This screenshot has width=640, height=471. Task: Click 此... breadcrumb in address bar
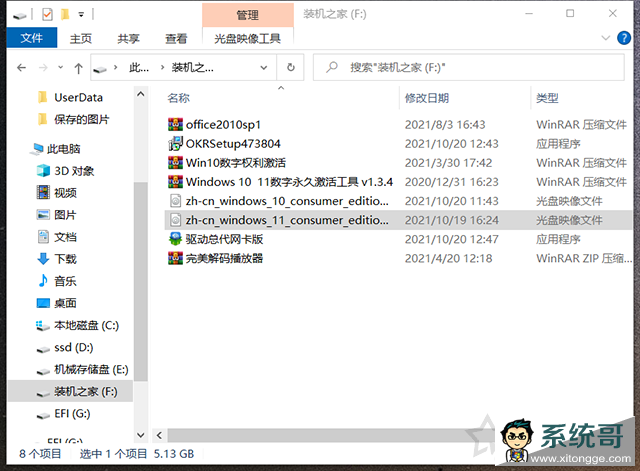[x=139, y=67]
